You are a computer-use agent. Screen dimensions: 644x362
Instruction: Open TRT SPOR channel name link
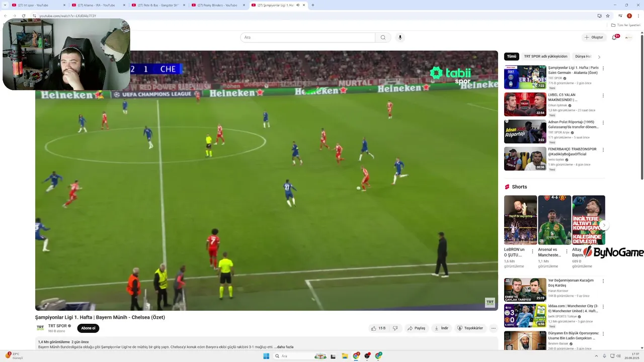(57, 326)
